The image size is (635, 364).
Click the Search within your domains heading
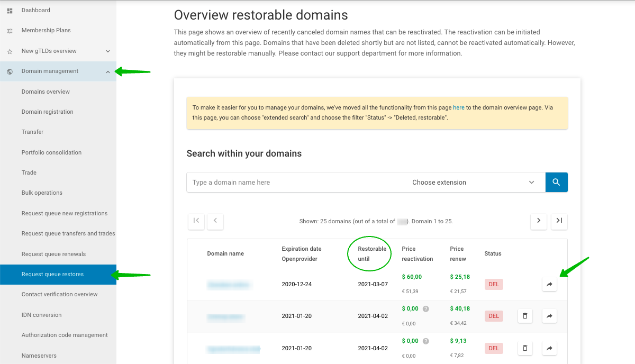[x=244, y=153]
